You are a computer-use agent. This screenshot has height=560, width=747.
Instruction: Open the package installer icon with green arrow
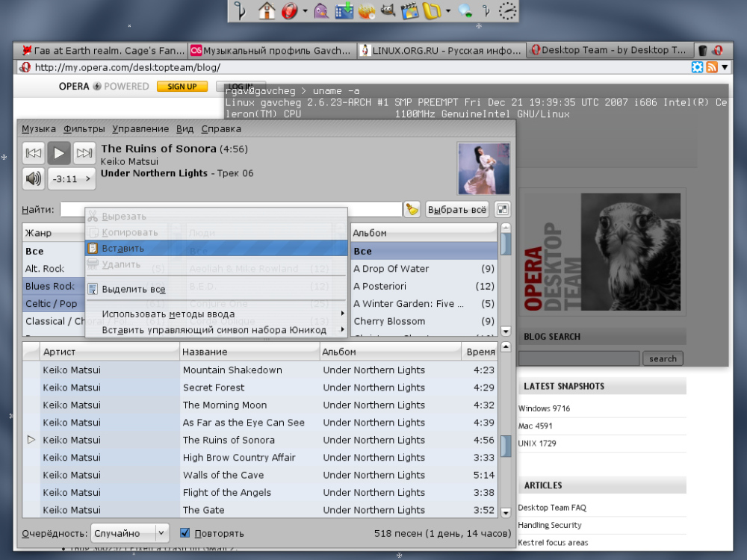(344, 10)
